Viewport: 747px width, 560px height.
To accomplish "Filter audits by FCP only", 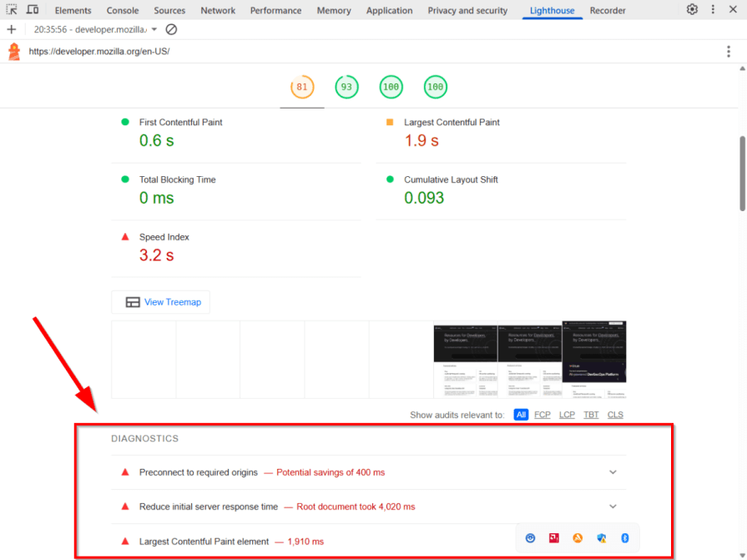I will click(x=542, y=414).
